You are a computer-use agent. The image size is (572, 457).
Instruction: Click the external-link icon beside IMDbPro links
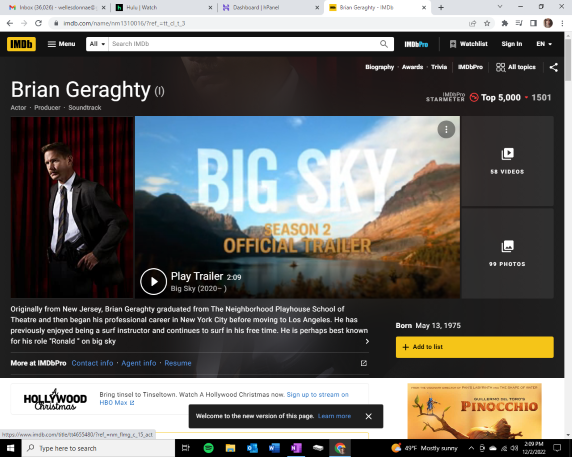pyautogui.click(x=364, y=363)
